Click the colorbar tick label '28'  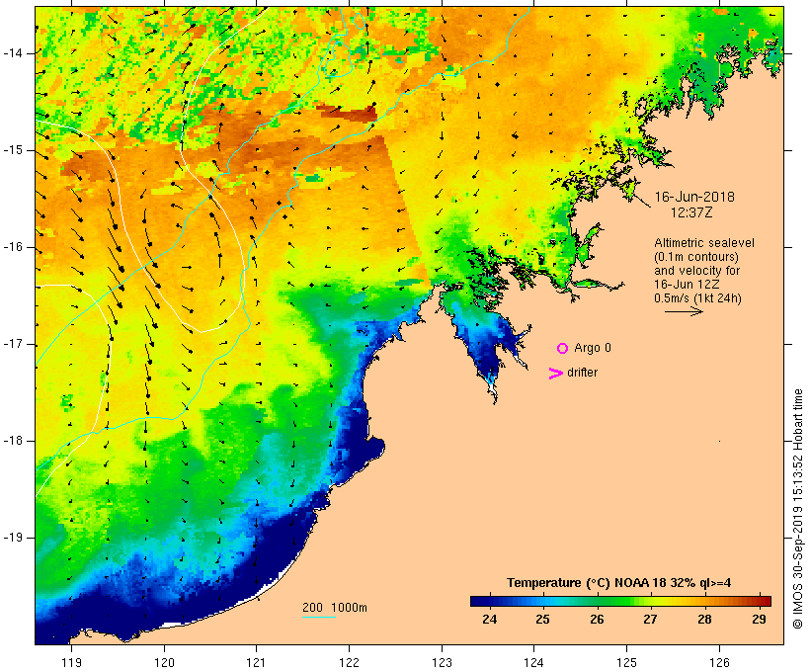(x=704, y=619)
